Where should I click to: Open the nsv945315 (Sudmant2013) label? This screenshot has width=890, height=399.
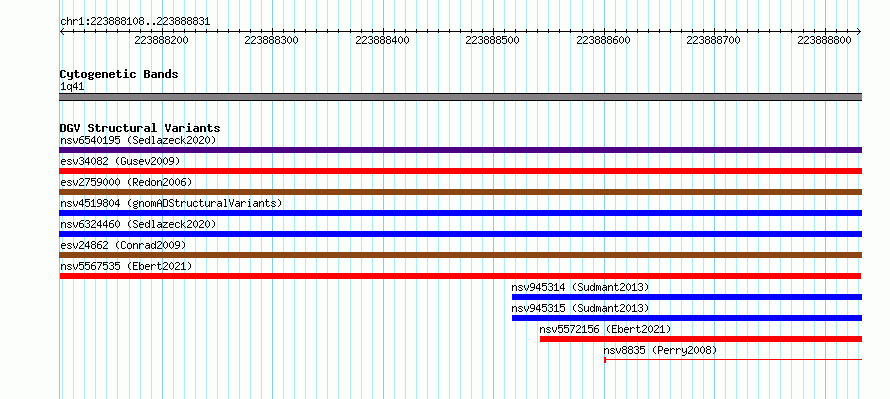580,308
